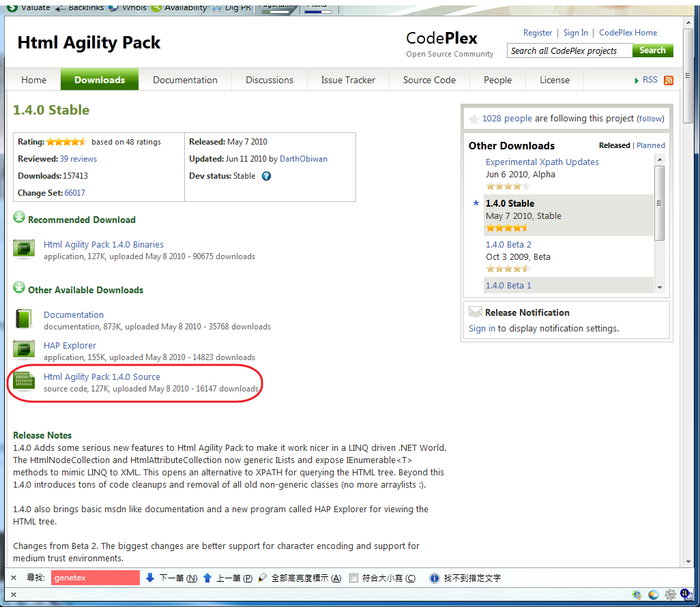Download the HAP Explorer link
700x607 pixels.
point(70,346)
